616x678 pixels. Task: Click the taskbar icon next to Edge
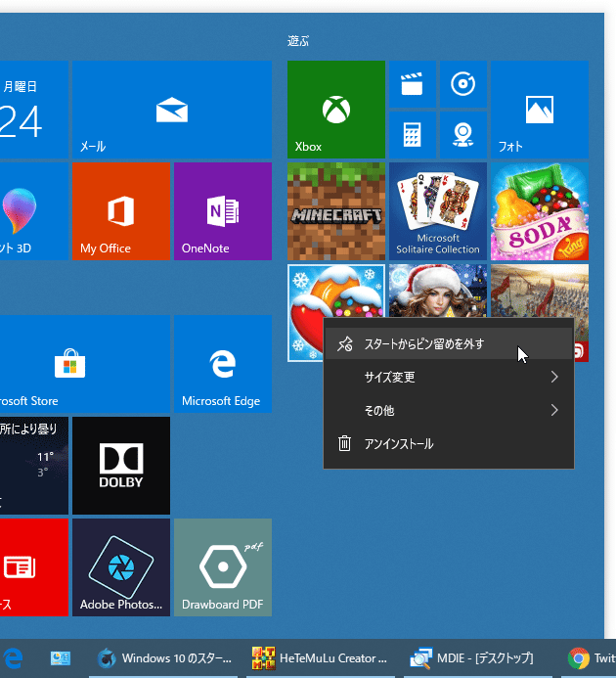[60, 658]
